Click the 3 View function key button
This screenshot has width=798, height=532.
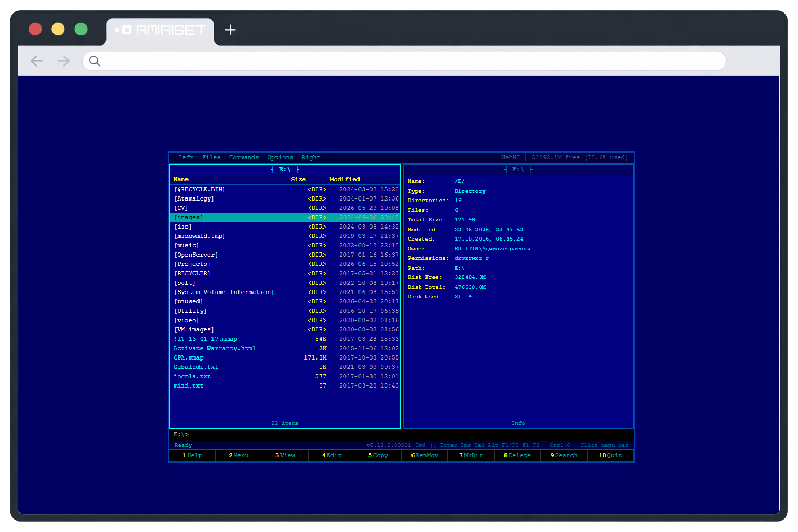click(x=285, y=456)
